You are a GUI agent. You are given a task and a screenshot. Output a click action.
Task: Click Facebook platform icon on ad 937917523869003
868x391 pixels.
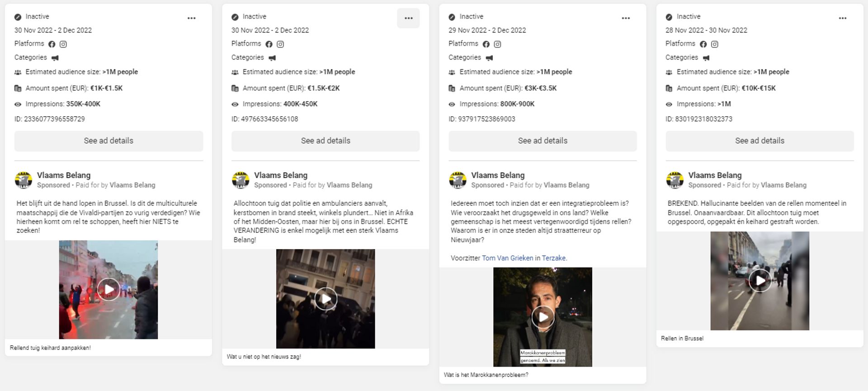(x=486, y=44)
